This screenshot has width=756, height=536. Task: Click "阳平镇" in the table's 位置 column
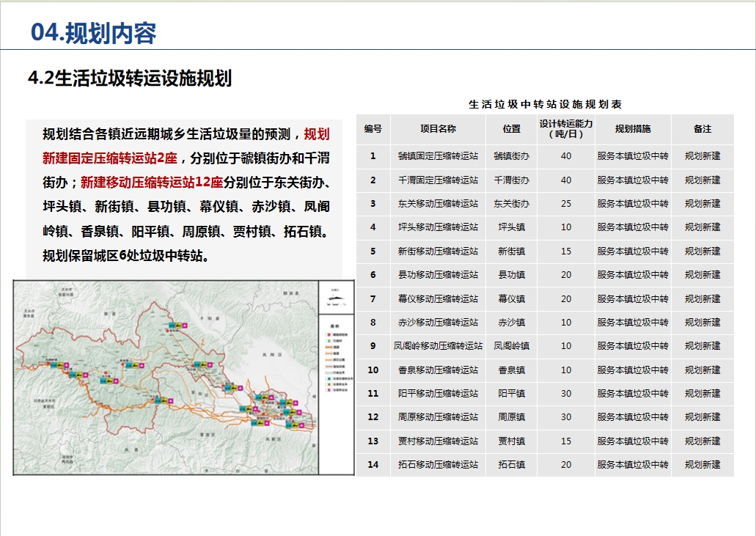point(512,393)
